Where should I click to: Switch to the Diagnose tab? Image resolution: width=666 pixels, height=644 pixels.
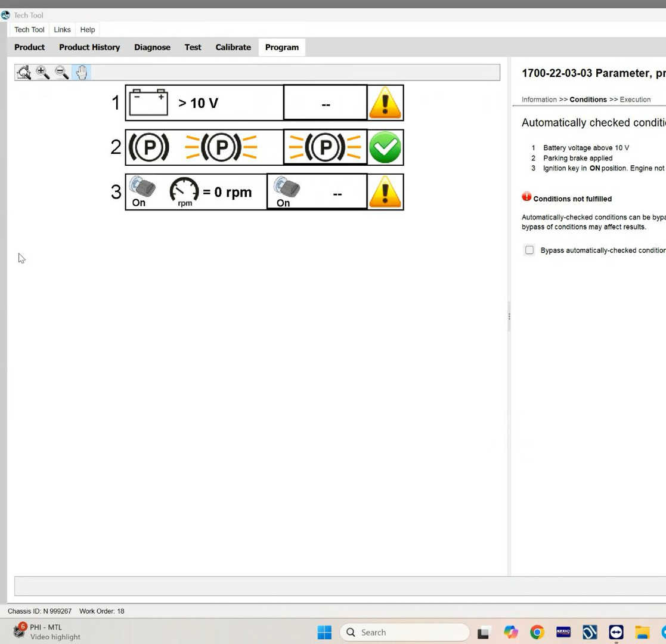tap(152, 47)
